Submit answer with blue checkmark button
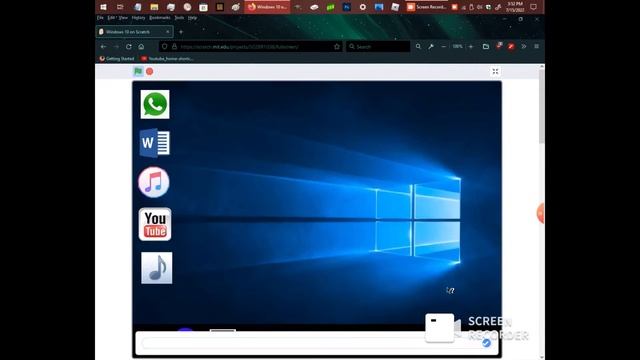The height and width of the screenshot is (360, 640). point(486,343)
